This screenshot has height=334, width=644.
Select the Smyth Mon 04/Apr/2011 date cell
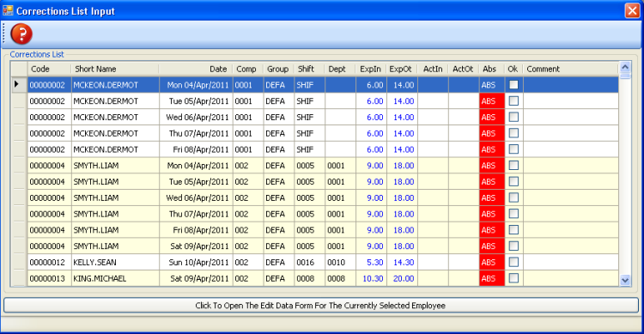(196, 165)
